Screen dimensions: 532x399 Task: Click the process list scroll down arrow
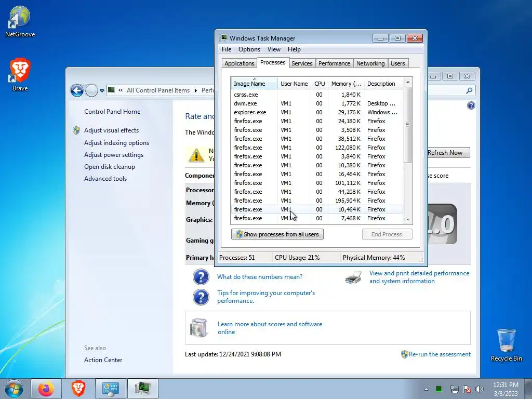[408, 220]
